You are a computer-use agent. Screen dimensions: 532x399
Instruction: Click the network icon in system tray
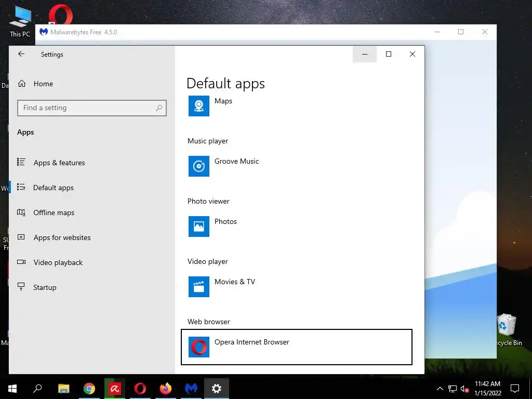(x=453, y=389)
